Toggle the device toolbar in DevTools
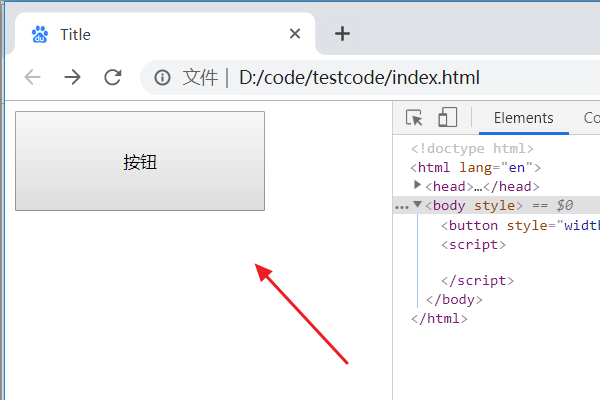The width and height of the screenshot is (600, 400). pos(447,117)
